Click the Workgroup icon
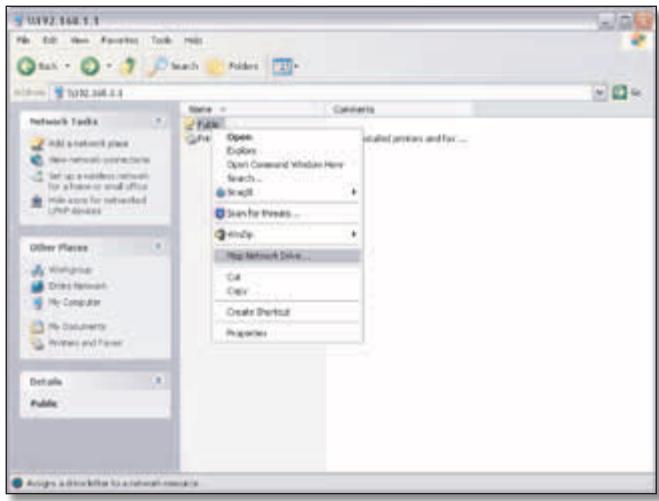The height and width of the screenshot is (501, 659). coord(38,270)
